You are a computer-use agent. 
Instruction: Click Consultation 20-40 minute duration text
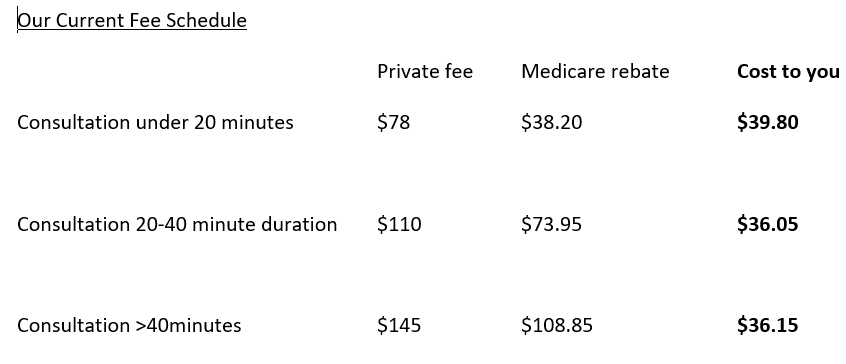pos(177,224)
